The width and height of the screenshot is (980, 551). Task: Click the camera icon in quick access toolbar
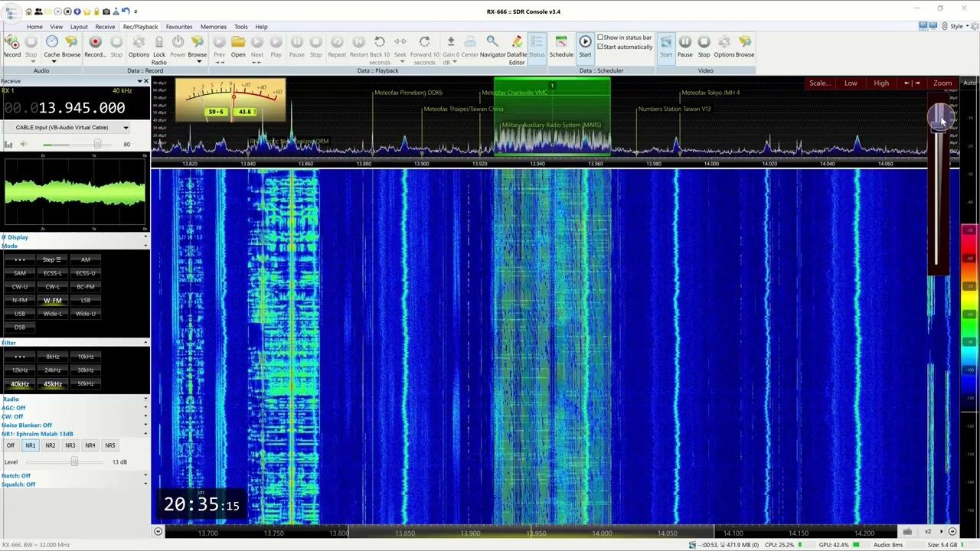pyautogui.click(x=106, y=11)
